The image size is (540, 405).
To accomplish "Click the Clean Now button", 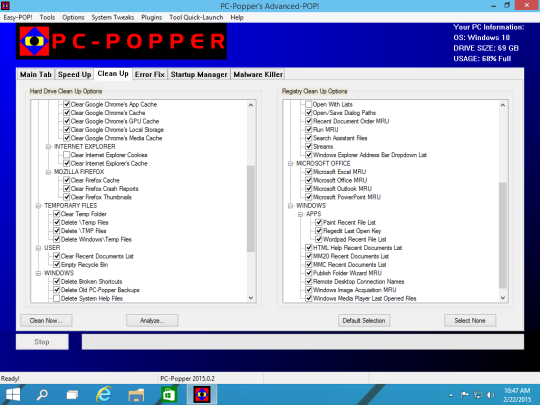I will [46, 321].
